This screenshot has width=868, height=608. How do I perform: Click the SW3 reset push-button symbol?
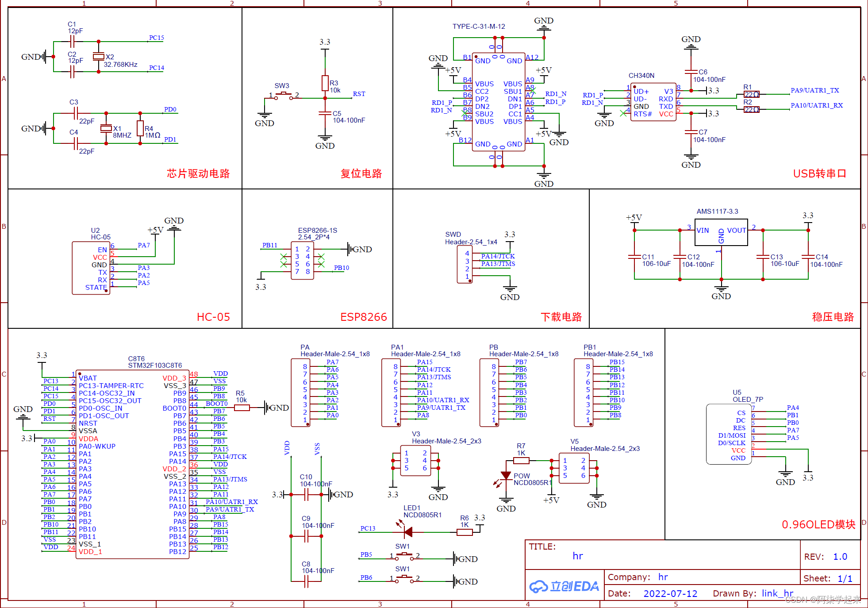click(284, 95)
